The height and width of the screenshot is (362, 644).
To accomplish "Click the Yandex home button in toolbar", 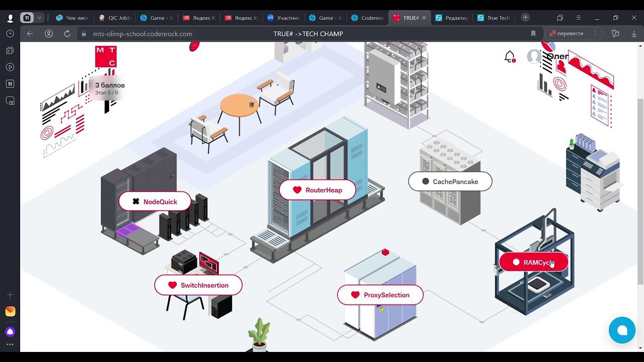I will click(49, 34).
